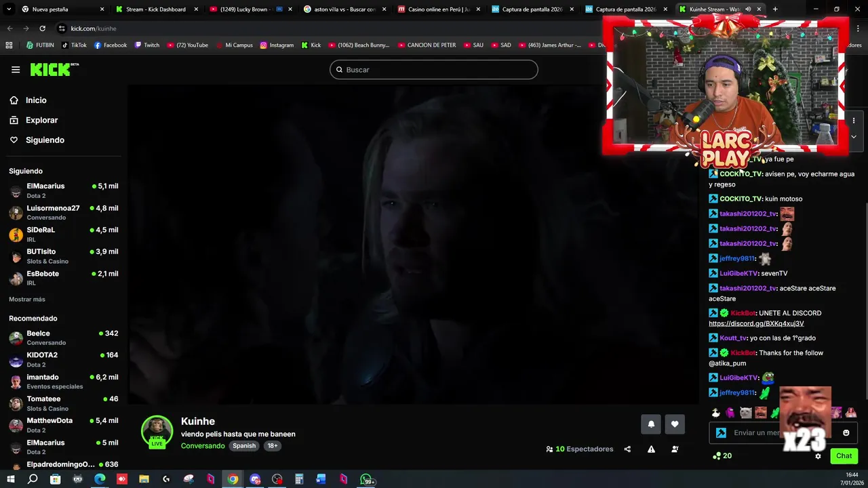View site information icon in address bar
Image resolution: width=868 pixels, height=488 pixels.
point(62,28)
